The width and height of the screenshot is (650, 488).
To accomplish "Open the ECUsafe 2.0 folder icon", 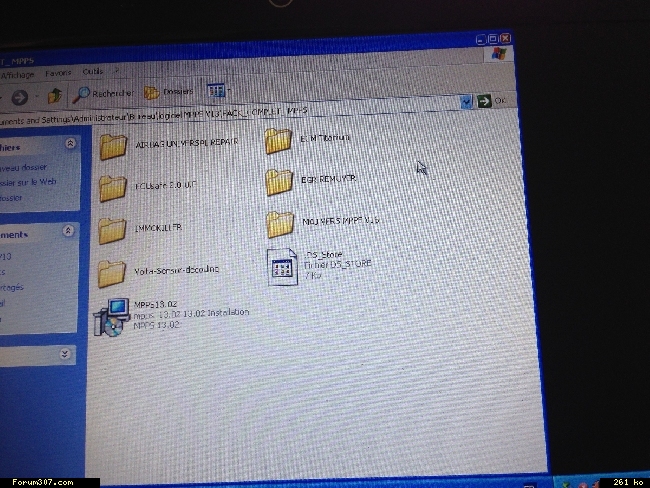I will click(x=112, y=187).
